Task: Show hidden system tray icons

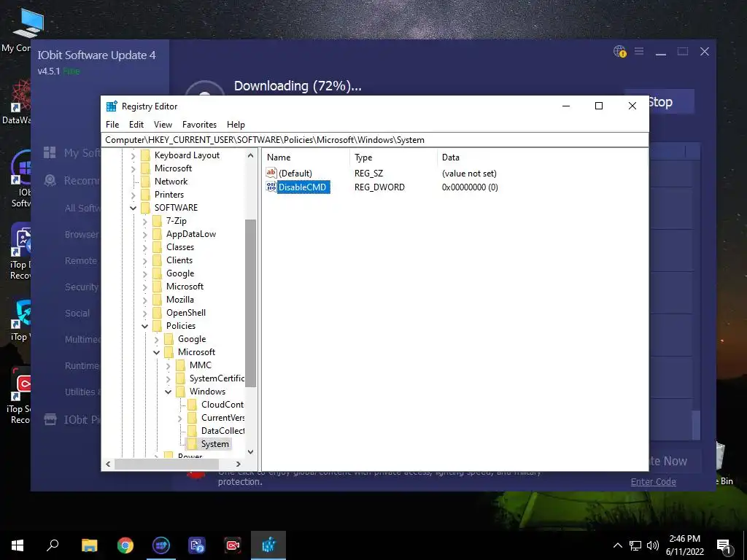Action: [617, 545]
